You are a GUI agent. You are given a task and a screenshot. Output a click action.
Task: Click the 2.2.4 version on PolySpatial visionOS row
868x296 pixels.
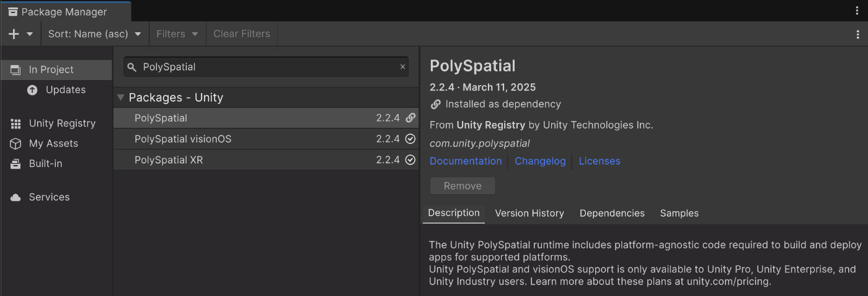(x=388, y=139)
